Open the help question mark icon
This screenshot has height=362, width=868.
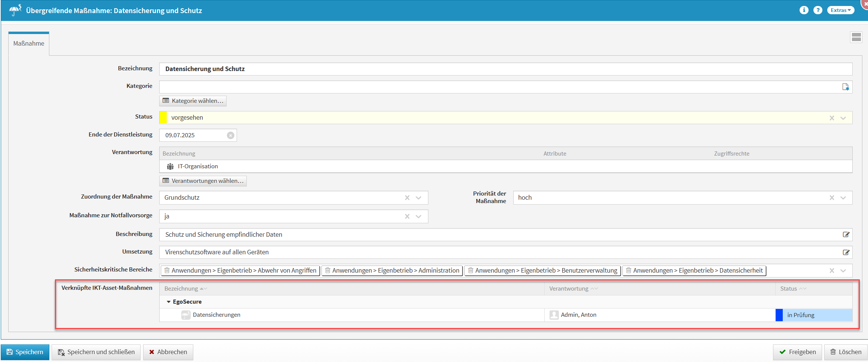[818, 10]
